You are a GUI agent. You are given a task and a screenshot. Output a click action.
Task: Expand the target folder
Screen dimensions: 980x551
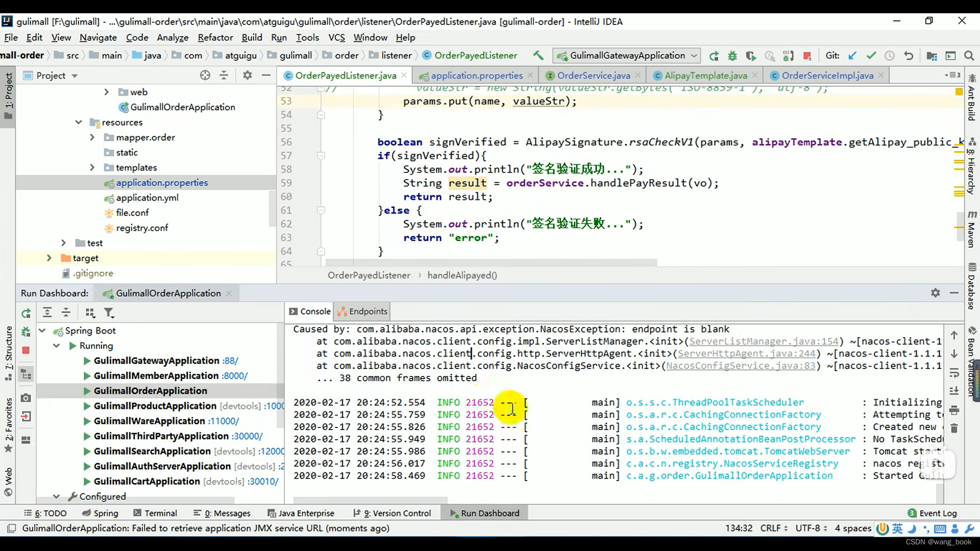tap(49, 258)
